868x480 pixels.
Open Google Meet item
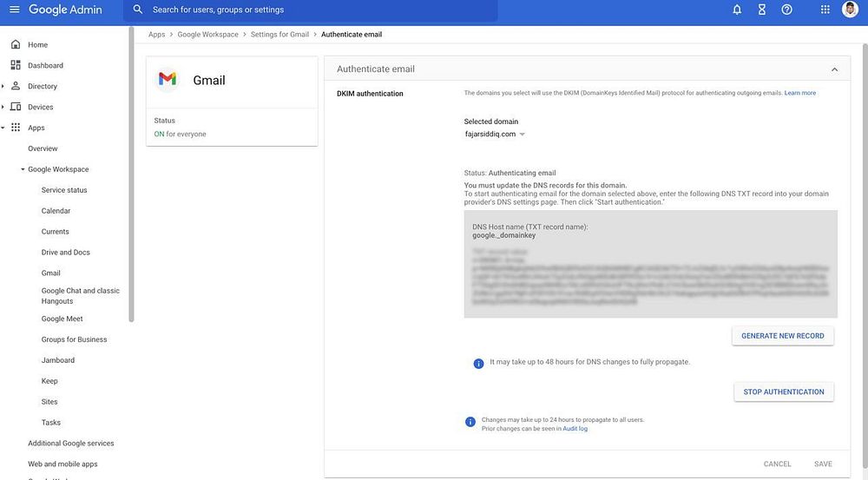62,319
